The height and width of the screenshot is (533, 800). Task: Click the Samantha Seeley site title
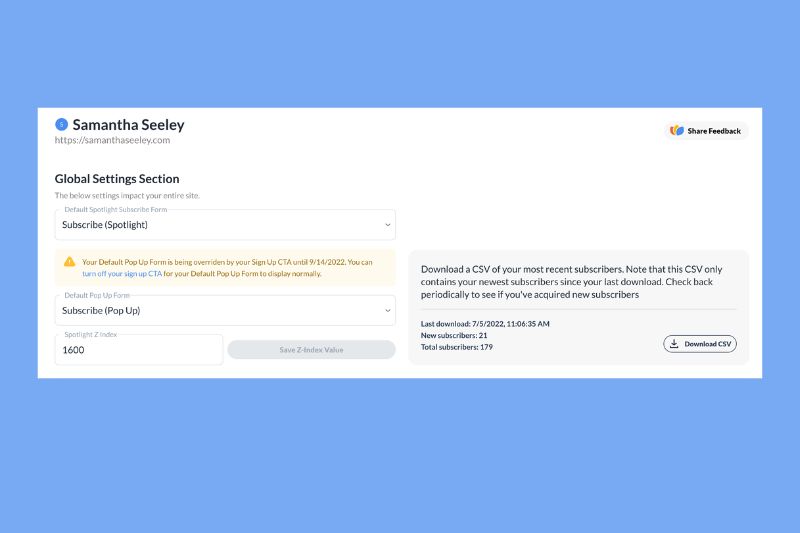coord(129,124)
